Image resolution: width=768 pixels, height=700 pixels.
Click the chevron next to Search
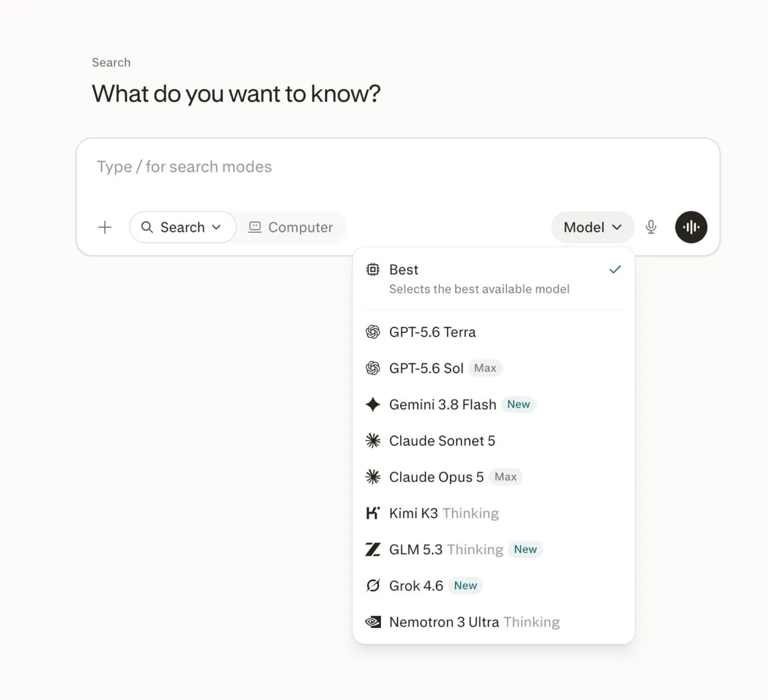click(x=217, y=227)
